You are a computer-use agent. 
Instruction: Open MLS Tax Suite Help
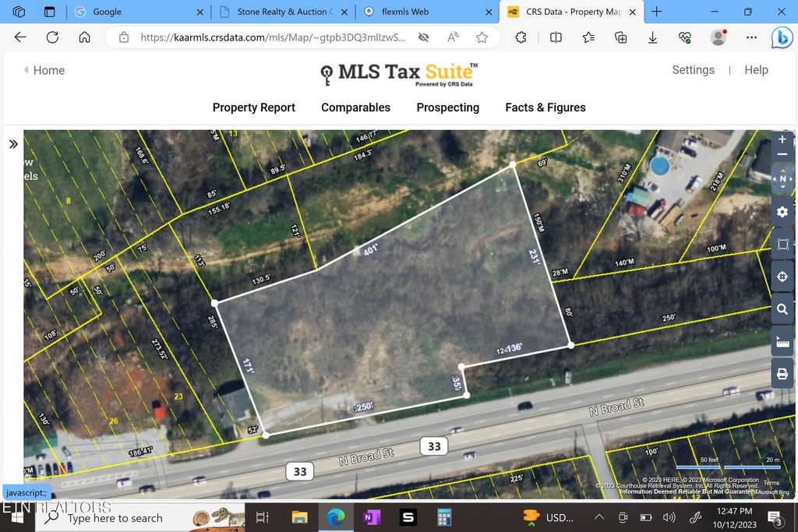(x=756, y=69)
